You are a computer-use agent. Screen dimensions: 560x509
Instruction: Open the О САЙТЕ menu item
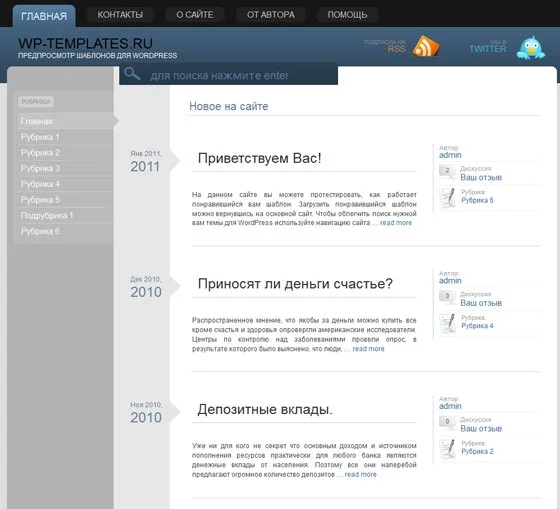coord(195,15)
